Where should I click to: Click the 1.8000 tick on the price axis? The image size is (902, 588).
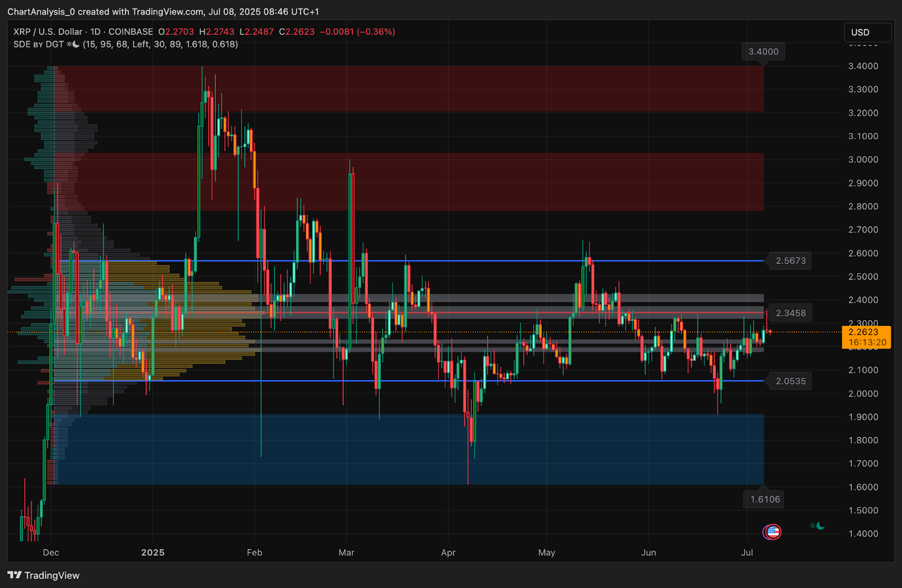tap(863, 440)
